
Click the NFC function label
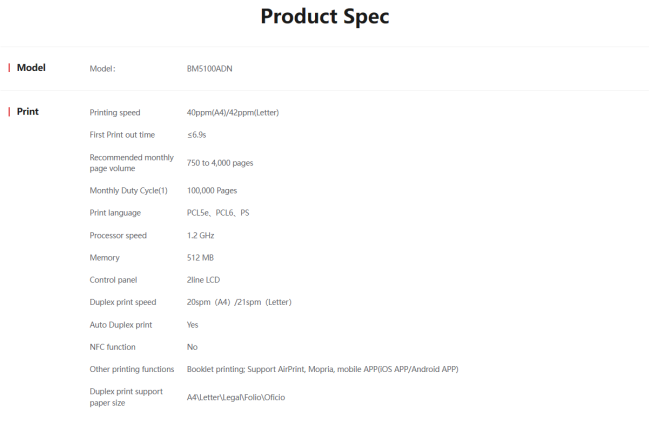(x=112, y=347)
